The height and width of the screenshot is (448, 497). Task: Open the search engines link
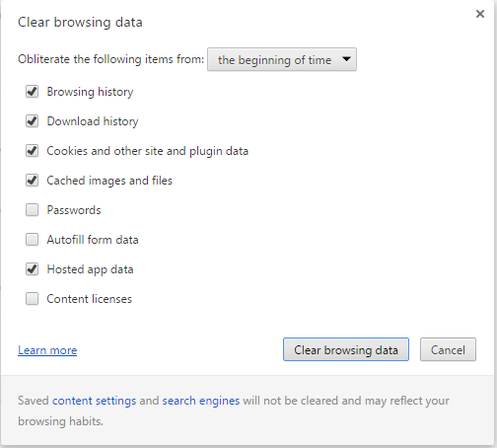(x=201, y=401)
